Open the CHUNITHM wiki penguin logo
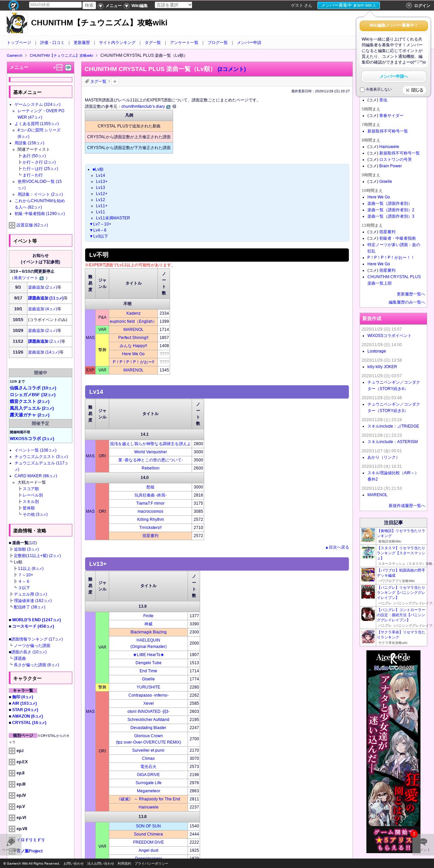Screen dimensions: 434x868 (17, 23)
